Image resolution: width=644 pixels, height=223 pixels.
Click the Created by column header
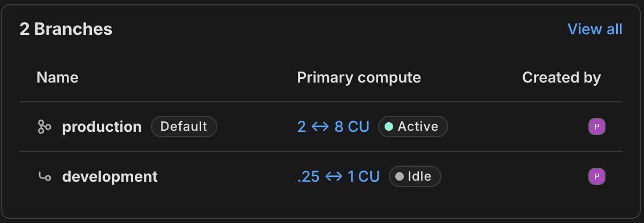561,78
